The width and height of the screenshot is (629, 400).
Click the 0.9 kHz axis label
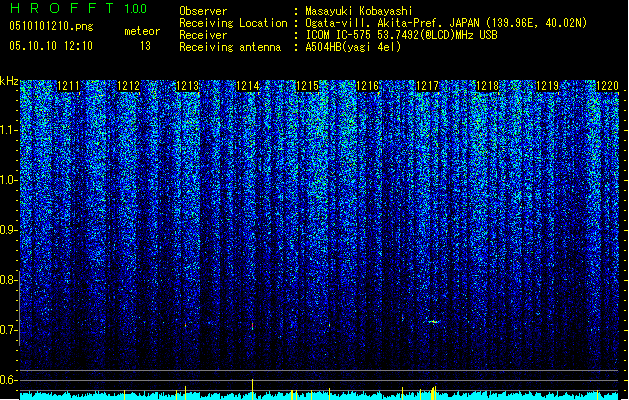[8, 230]
